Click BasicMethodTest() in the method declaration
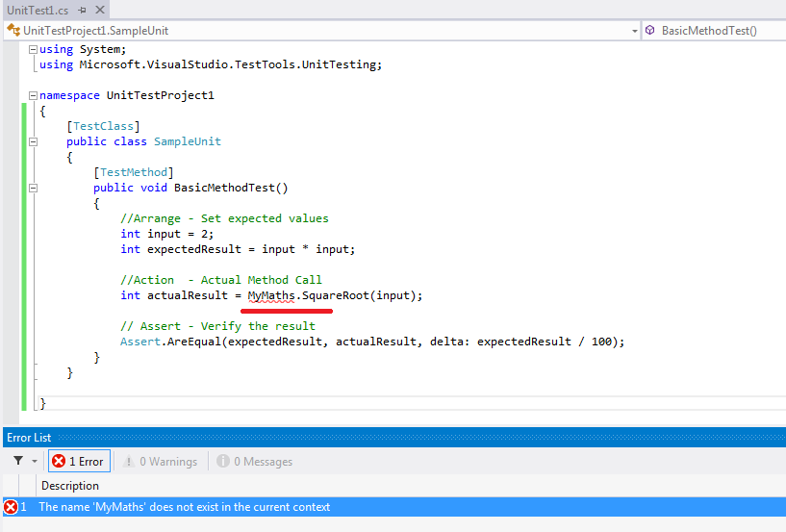This screenshot has height=532, width=786. (231, 188)
